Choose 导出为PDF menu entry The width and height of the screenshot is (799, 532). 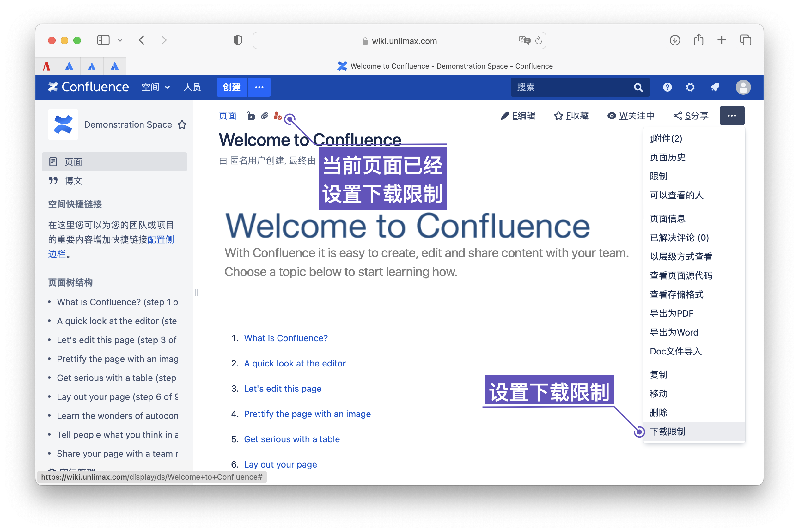[671, 313]
